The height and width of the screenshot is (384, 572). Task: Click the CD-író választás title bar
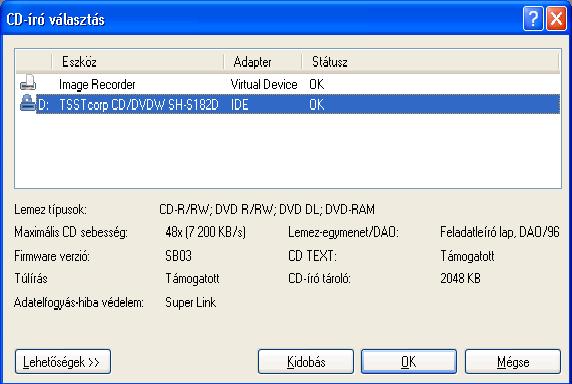255,19
